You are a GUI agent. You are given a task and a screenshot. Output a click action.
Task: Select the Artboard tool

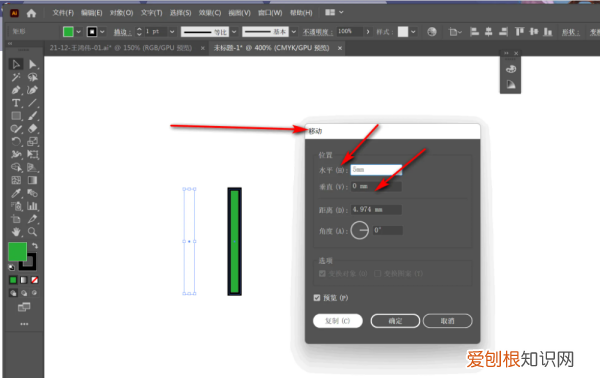pyautogui.click(x=16, y=219)
